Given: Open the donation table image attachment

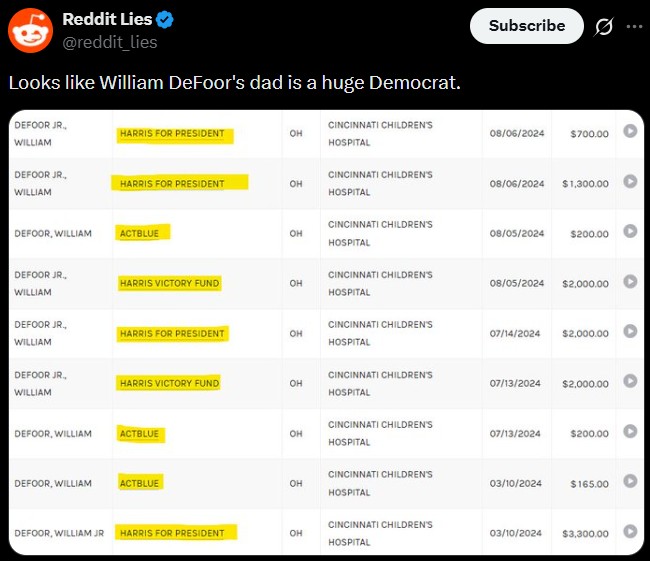Looking at the screenshot, I should [326, 333].
